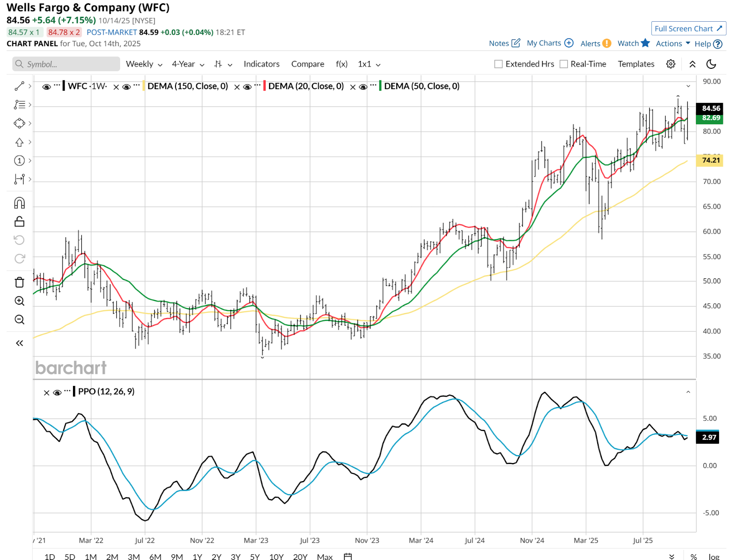Open the Actions dropdown menu
Image resolution: width=739 pixels, height=560 pixels.
672,43
